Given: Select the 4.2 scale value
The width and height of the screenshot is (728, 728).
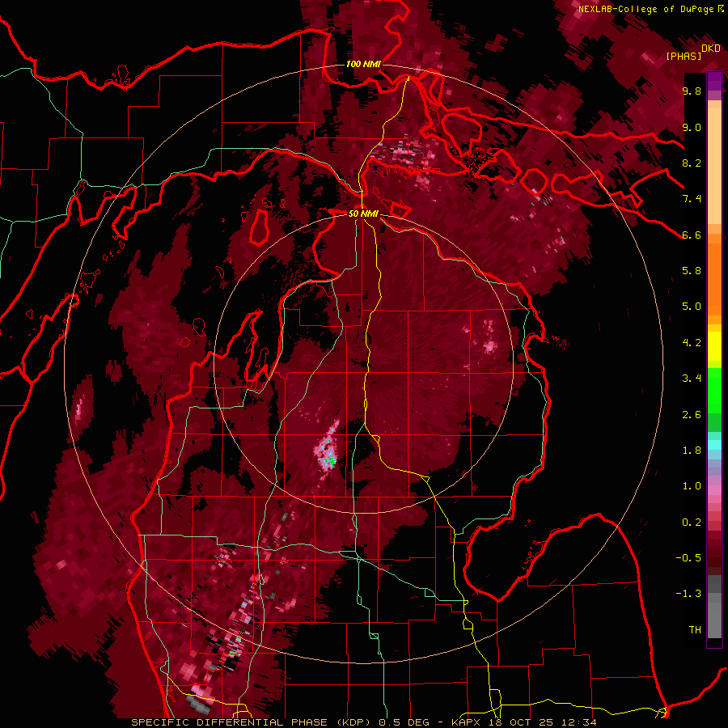Looking at the screenshot, I should pyautogui.click(x=692, y=343).
